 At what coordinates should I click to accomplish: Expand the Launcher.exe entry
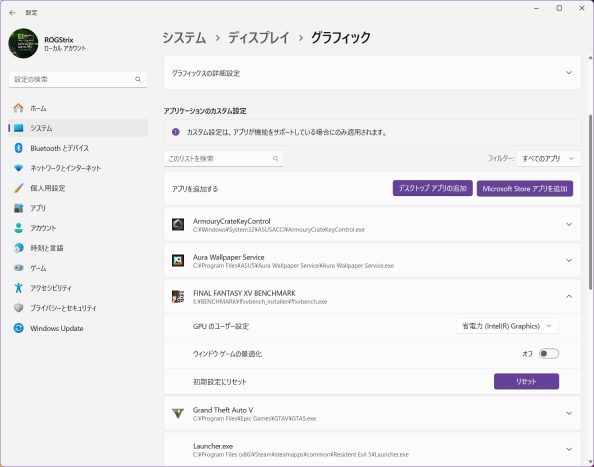coord(569,449)
